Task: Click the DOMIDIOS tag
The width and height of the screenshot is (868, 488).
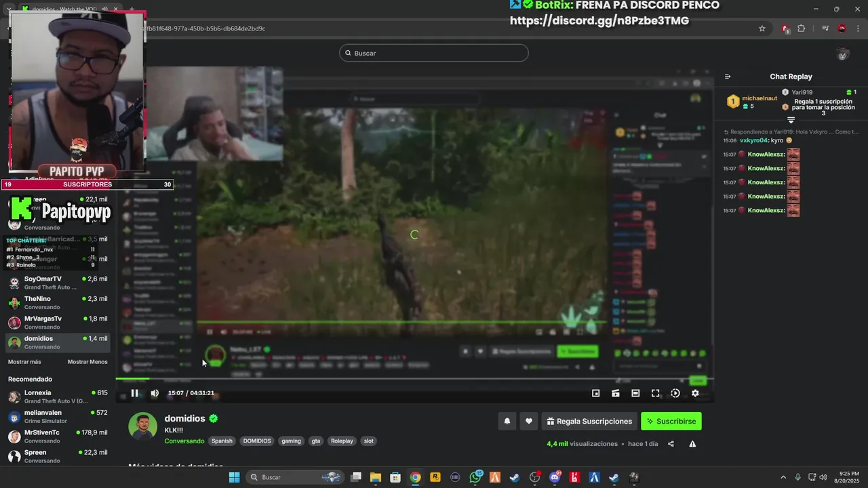Action: (257, 441)
